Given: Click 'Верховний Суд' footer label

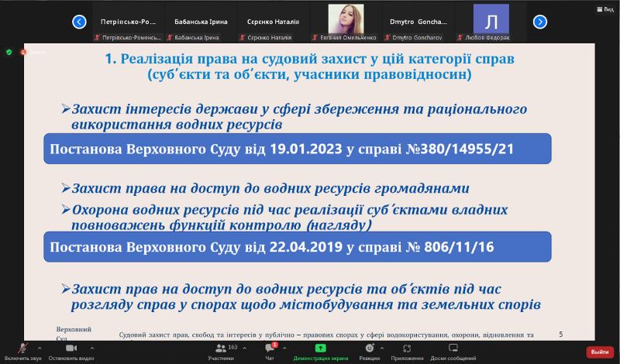Looking at the screenshot, I should point(74,333).
